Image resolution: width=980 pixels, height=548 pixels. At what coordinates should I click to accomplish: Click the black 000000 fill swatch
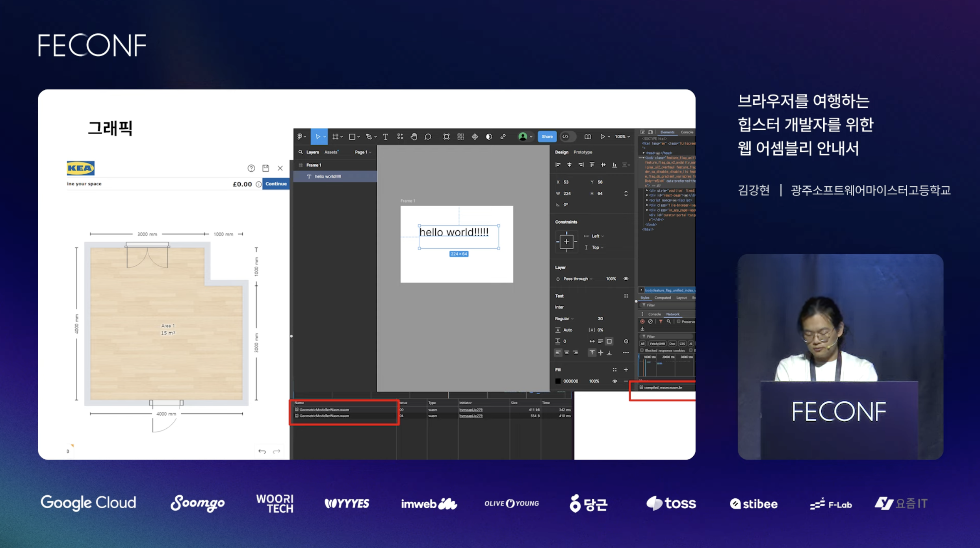pos(558,381)
